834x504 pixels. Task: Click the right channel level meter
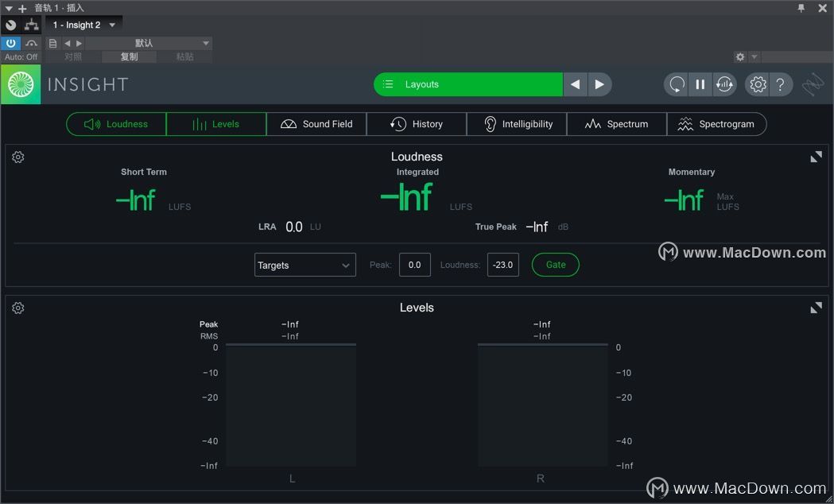pos(542,405)
